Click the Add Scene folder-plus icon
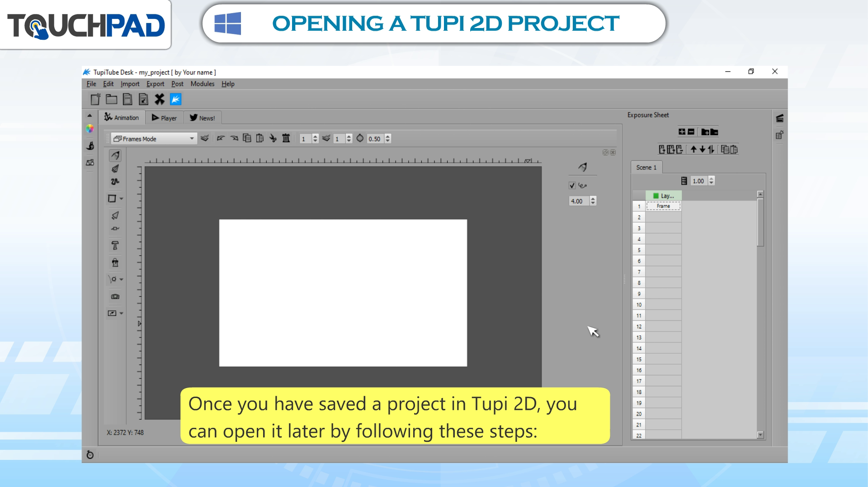Screen dimensions: 868x487 [x=705, y=132]
